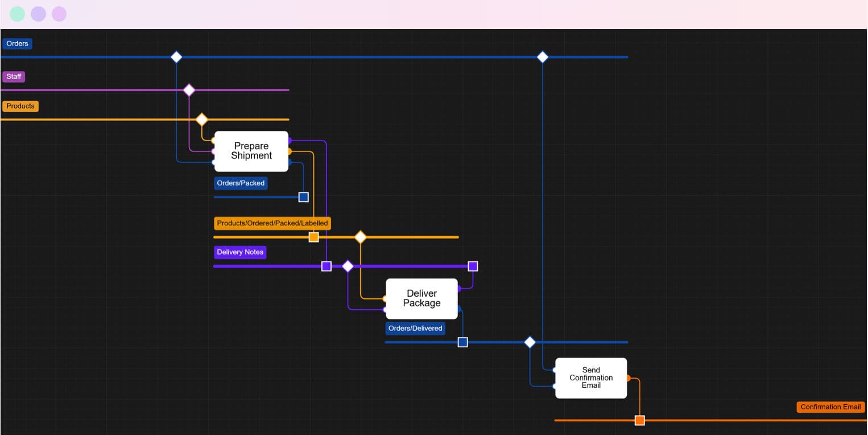Click the diamond on the Orders/Delivered line
Screen dimensions: 868x435
(530, 342)
